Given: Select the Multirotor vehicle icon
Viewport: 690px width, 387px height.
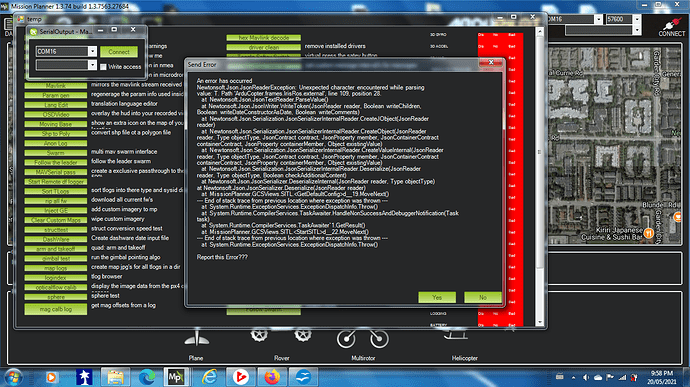Looking at the screenshot, I should pos(363,339).
